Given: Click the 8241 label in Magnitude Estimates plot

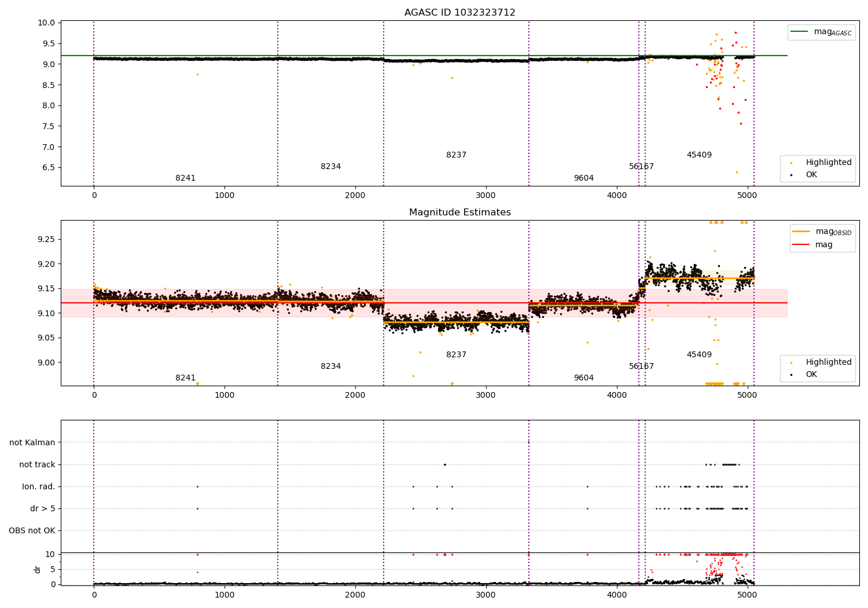Looking at the screenshot, I should coord(186,378).
